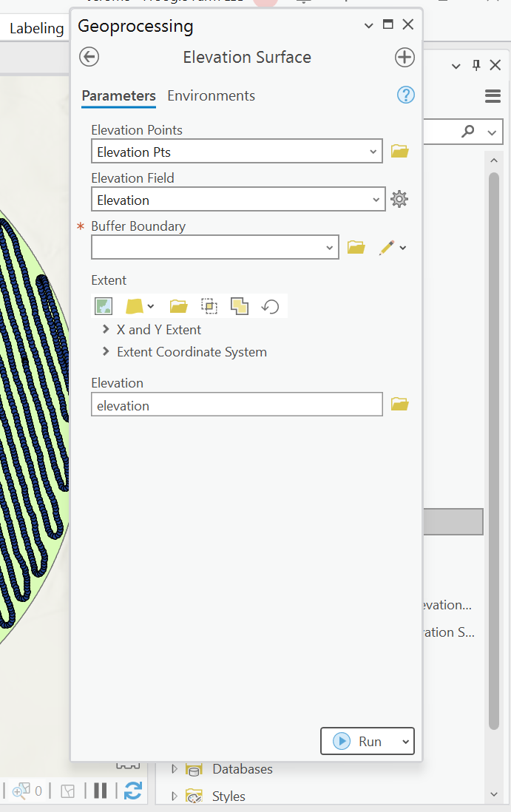Image resolution: width=511 pixels, height=812 pixels.
Task: Open the Buffer Boundary interactive sketch tool
Action: [x=388, y=247]
